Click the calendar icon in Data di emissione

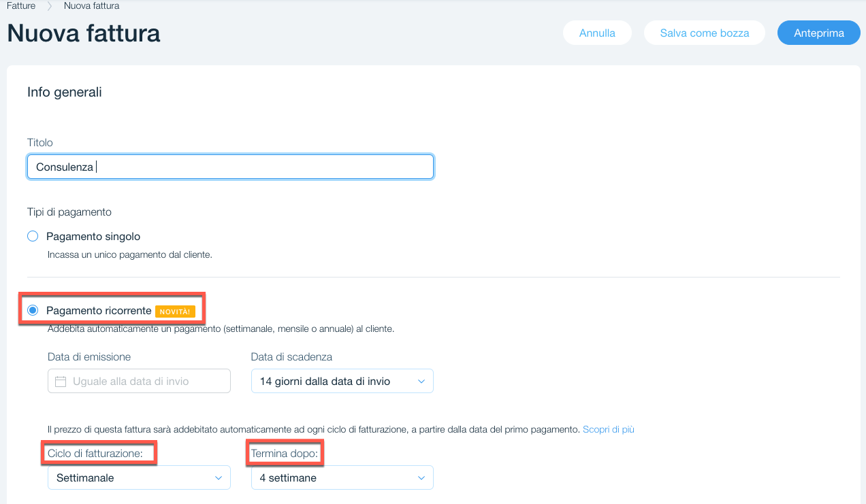pos(61,382)
